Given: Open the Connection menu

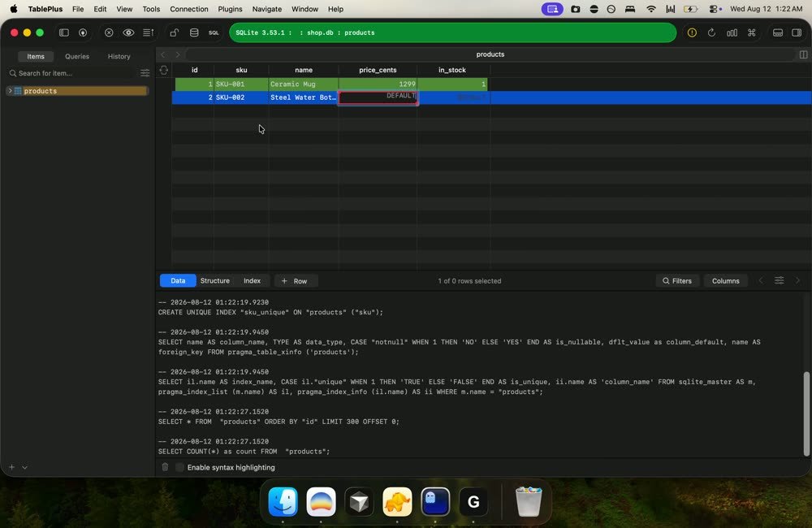Looking at the screenshot, I should point(189,9).
